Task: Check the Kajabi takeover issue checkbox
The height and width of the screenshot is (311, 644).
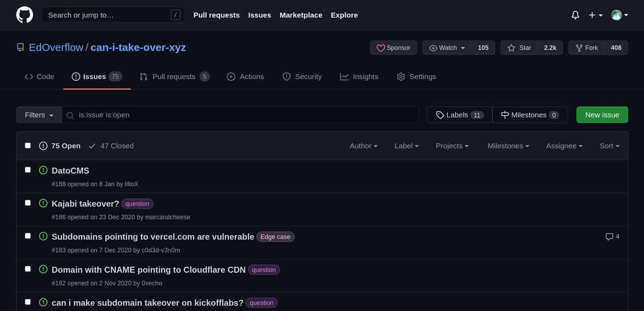Action: pos(28,203)
